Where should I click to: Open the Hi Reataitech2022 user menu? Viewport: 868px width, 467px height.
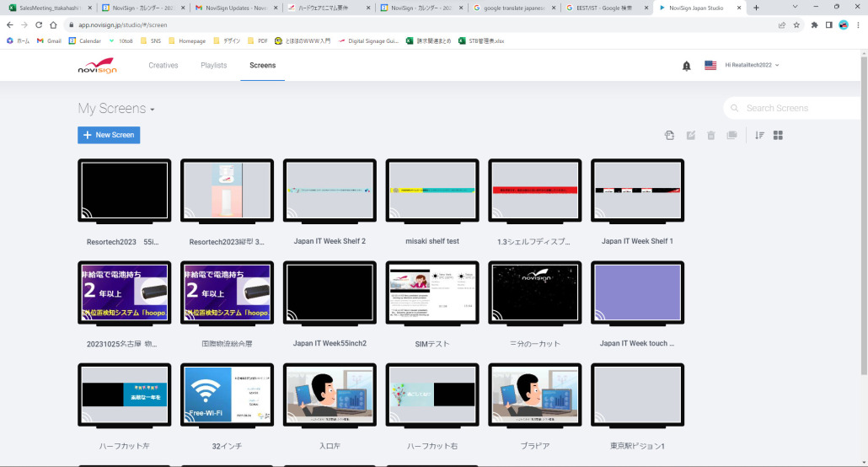click(752, 66)
